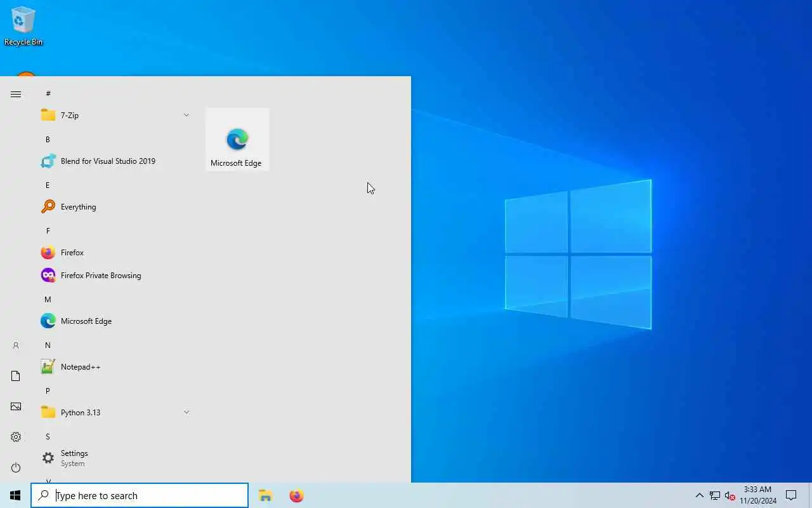Open the user account icon in sidebar
The image size is (812, 508).
pyautogui.click(x=16, y=345)
